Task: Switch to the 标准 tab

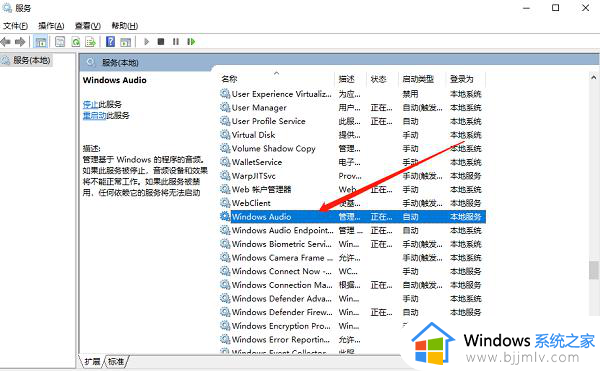Action: pos(116,361)
